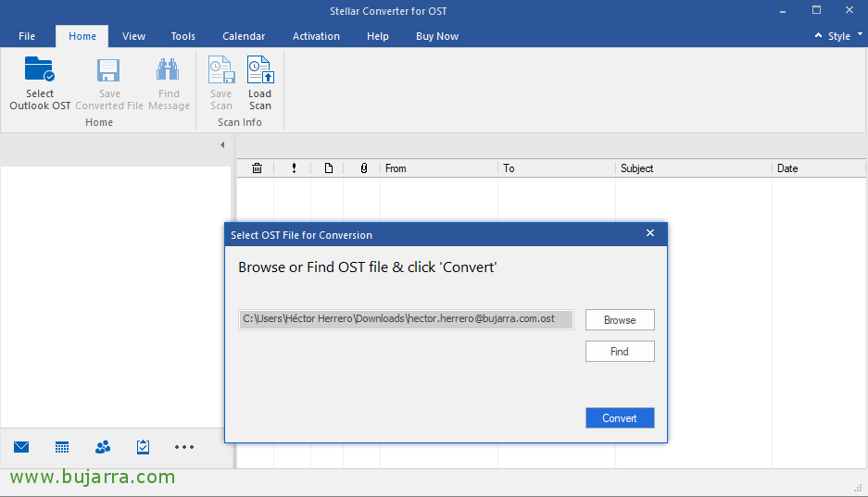
Task: Open the Mail view envelope icon
Action: 21,447
